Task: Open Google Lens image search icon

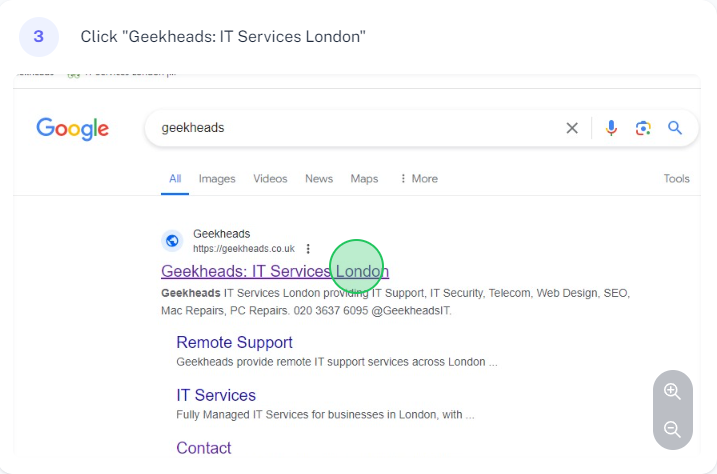Action: 643,128
